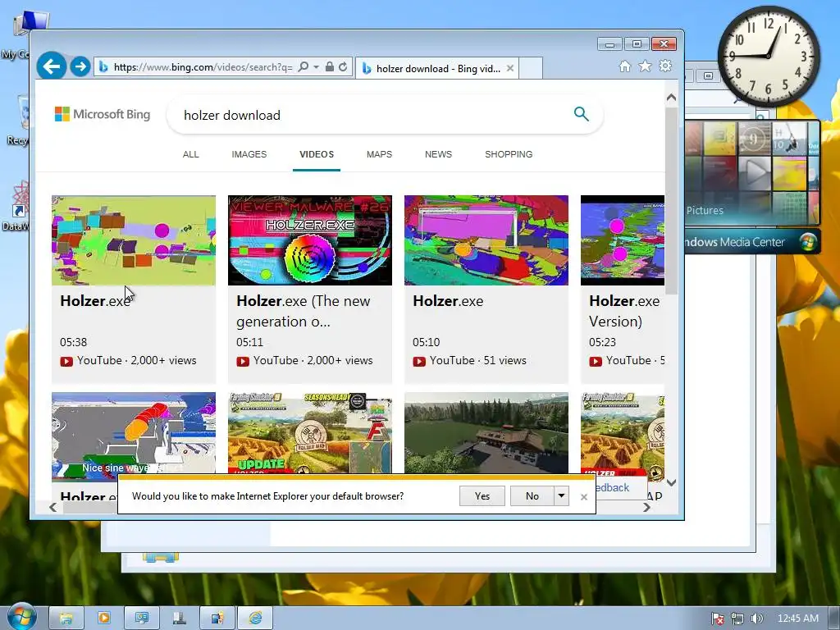840x630 pixels.
Task: Click the browser Forward arrow button
Action: coord(80,66)
